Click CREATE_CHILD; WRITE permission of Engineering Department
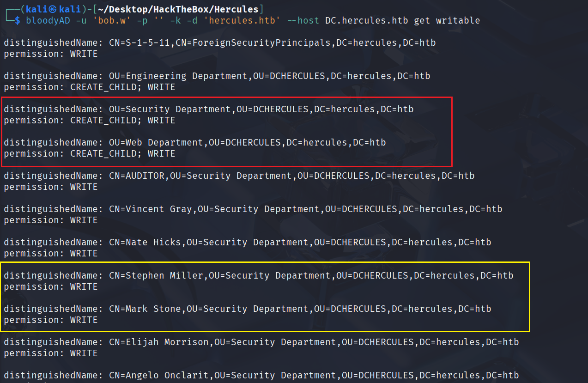Viewport: 588px width, 383px height. click(123, 87)
